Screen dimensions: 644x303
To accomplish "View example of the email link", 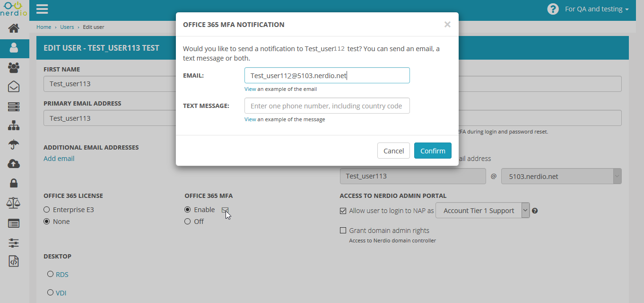I will pyautogui.click(x=250, y=89).
